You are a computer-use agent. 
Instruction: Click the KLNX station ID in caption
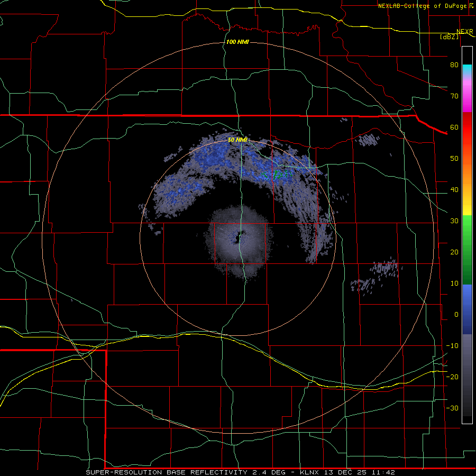click(310, 472)
